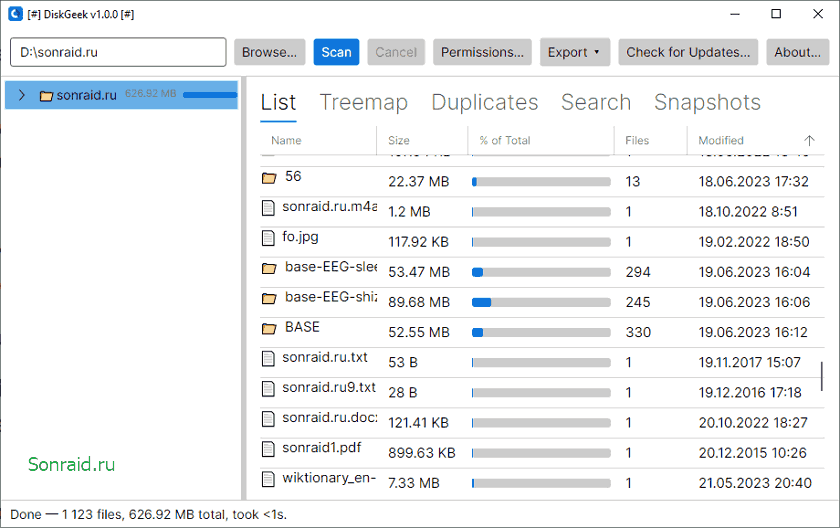Viewport: 840px width, 528px height.
Task: Click the file icon of sonraid.ru.doc
Action: (x=268, y=419)
